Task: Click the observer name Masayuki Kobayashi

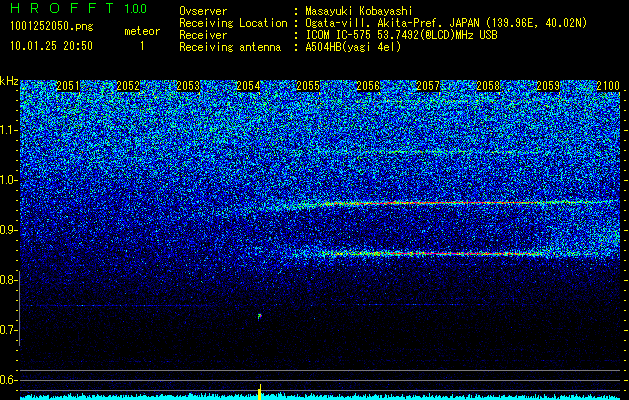Action: (x=359, y=11)
